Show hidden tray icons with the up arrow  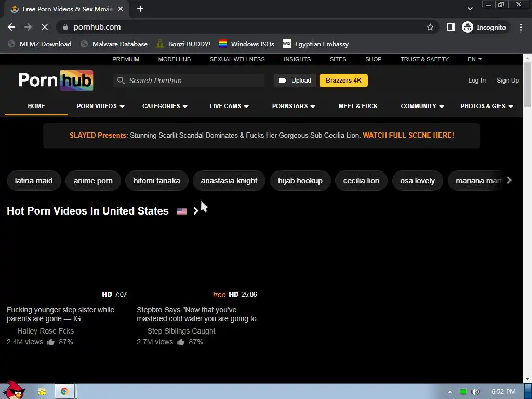tap(450, 392)
